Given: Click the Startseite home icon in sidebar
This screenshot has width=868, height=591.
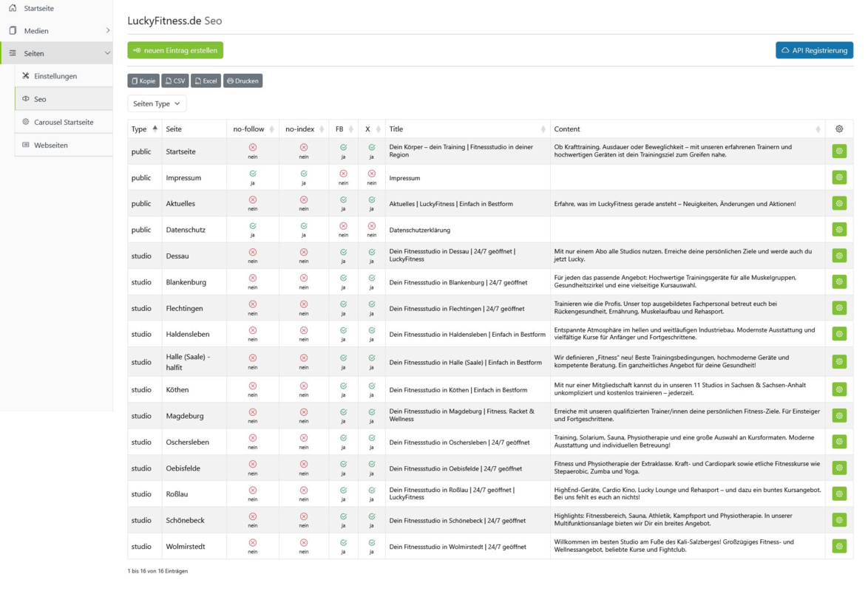Looking at the screenshot, I should [13, 7].
